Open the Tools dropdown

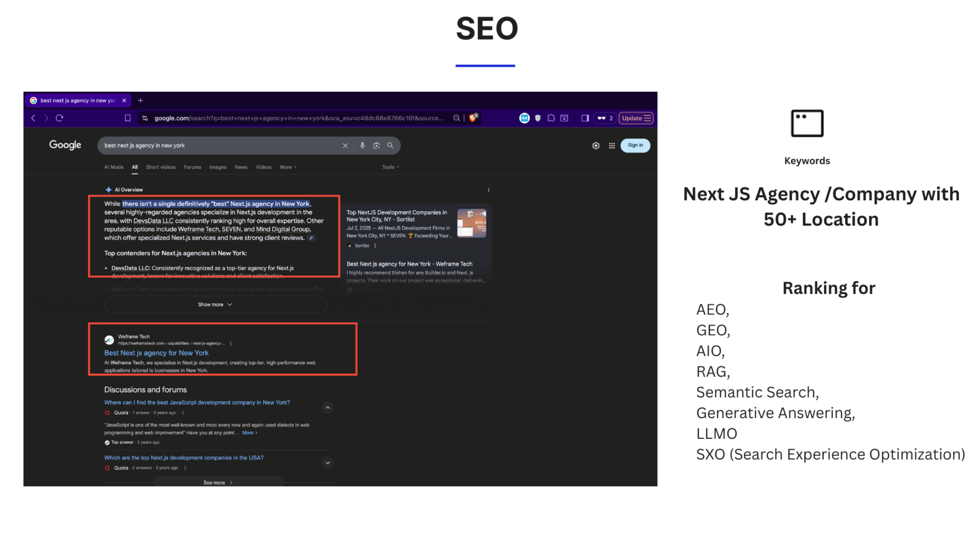coord(390,167)
